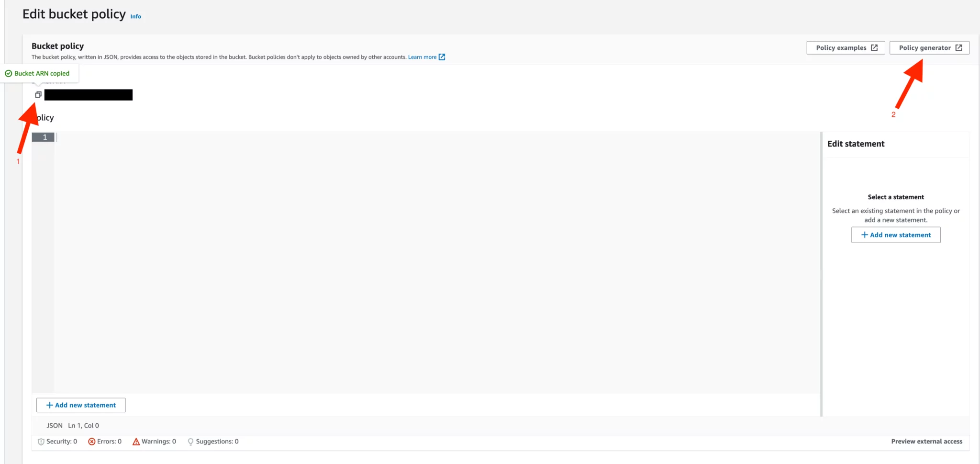Click divider between editor and Edit statement panel
The image size is (980, 464).
(821, 273)
